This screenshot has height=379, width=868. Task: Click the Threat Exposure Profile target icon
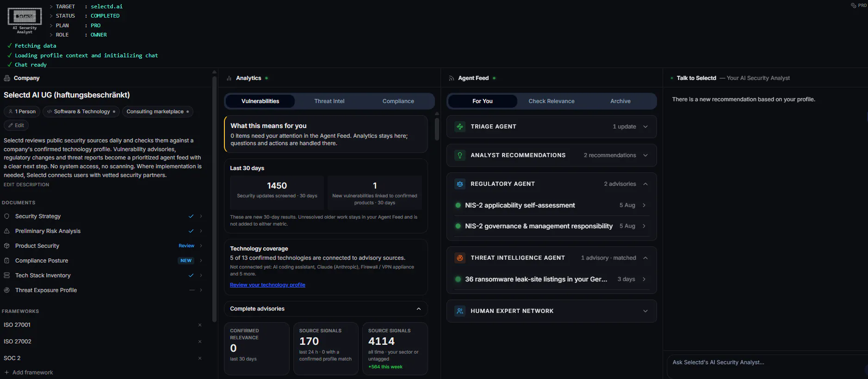click(7, 290)
